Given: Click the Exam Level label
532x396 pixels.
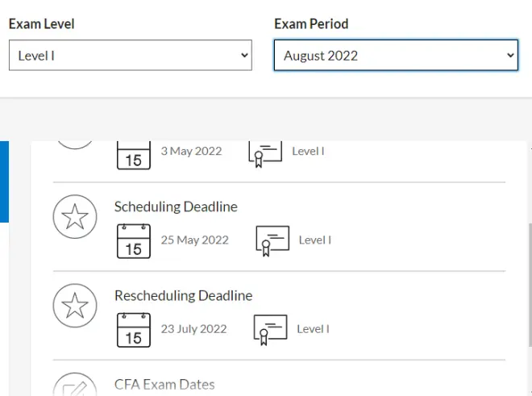Looking at the screenshot, I should coord(41,23).
